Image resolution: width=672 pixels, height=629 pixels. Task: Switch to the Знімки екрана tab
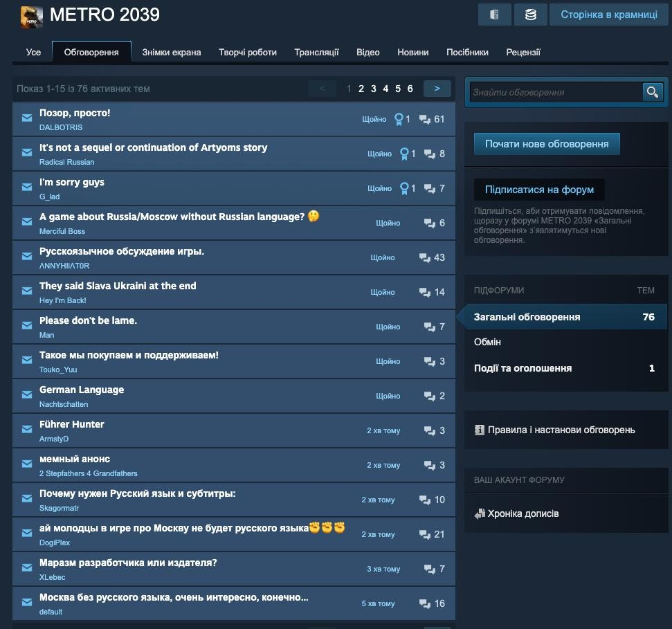[172, 53]
